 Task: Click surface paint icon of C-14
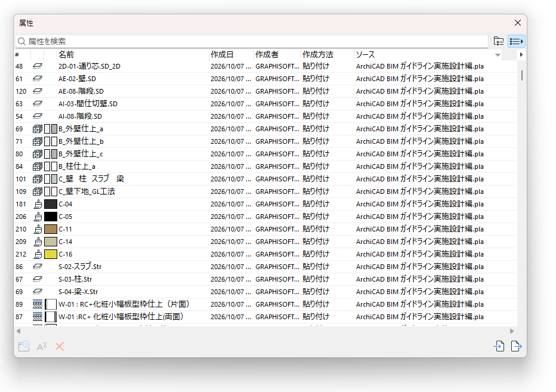(38, 242)
